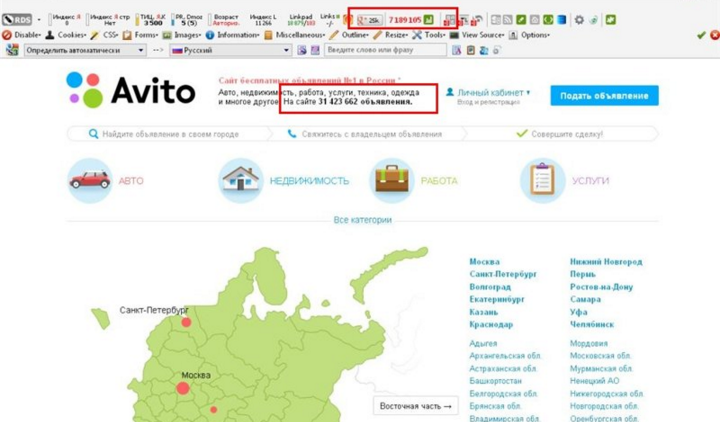Select the Краснодар city link
This screenshot has height=422, width=720.
[x=491, y=325]
